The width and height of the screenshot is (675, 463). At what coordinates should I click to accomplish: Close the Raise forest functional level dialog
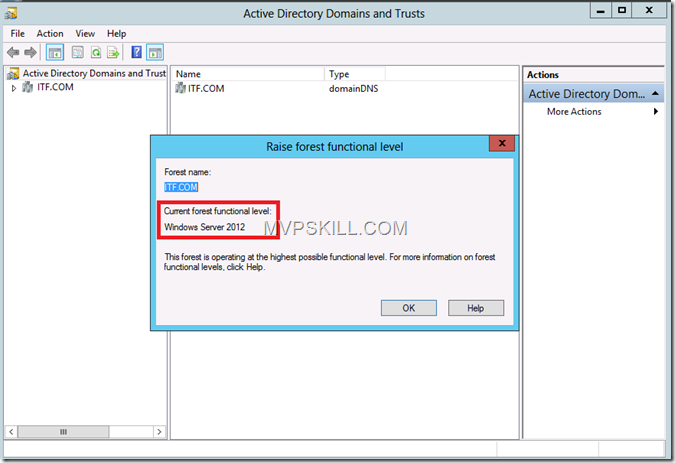coord(501,145)
